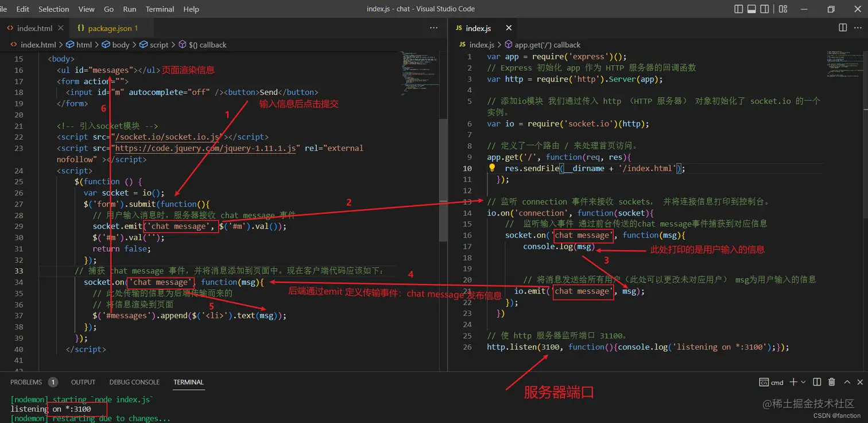Switch to the OUTPUT panel tab
The width and height of the screenshot is (868, 423).
(x=83, y=382)
